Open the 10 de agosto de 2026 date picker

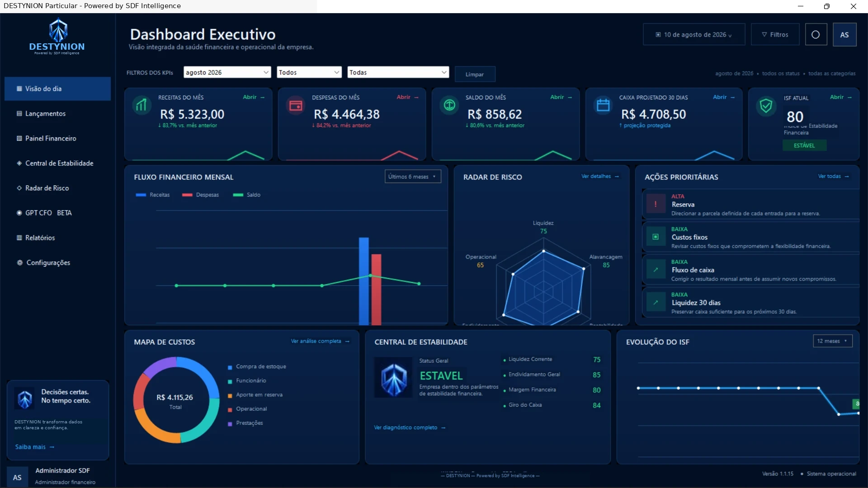click(x=694, y=35)
